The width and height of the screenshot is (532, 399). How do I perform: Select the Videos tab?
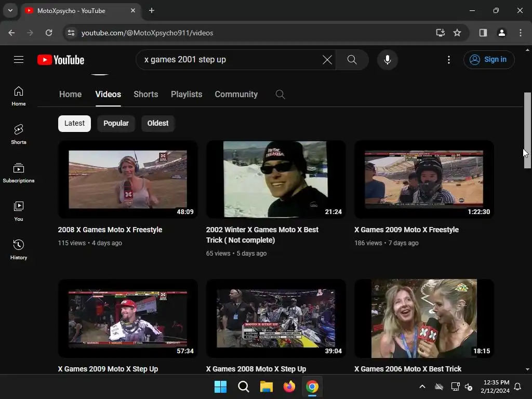click(108, 95)
